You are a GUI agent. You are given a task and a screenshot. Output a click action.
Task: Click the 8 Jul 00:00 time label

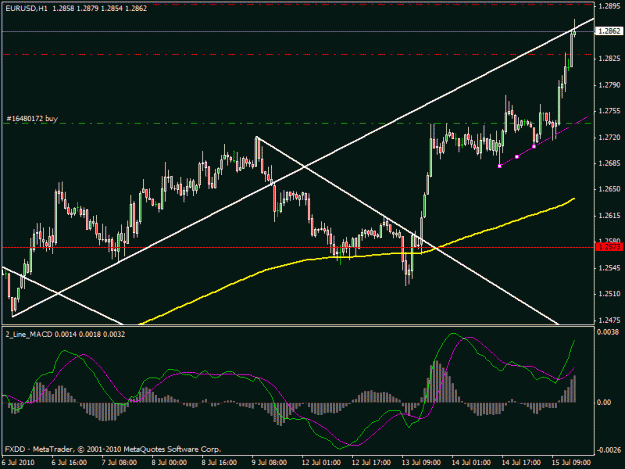pyautogui.click(x=169, y=463)
